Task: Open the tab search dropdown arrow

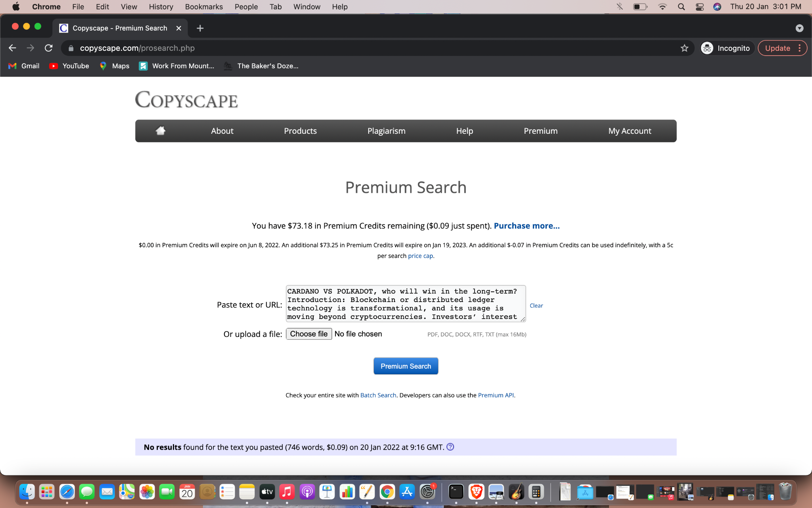Action: coord(799,28)
